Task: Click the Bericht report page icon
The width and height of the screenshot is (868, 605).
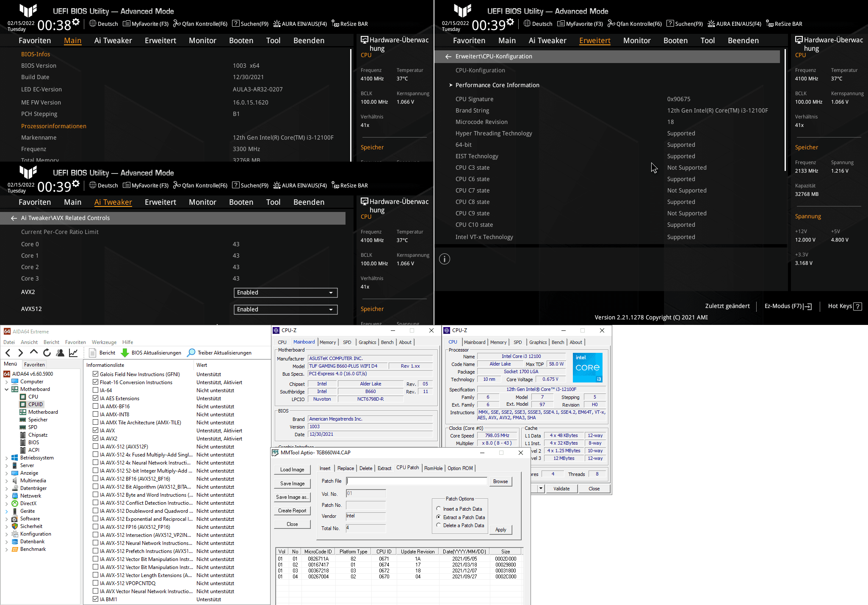Action: [93, 352]
